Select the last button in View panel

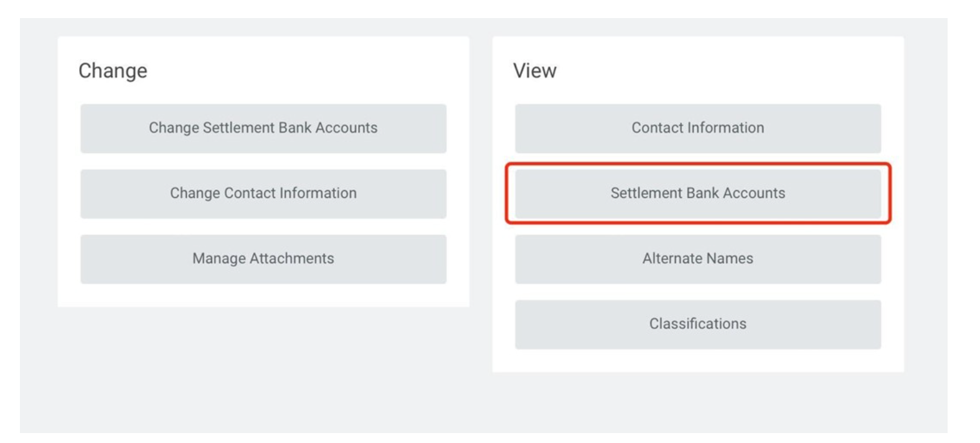click(x=697, y=324)
